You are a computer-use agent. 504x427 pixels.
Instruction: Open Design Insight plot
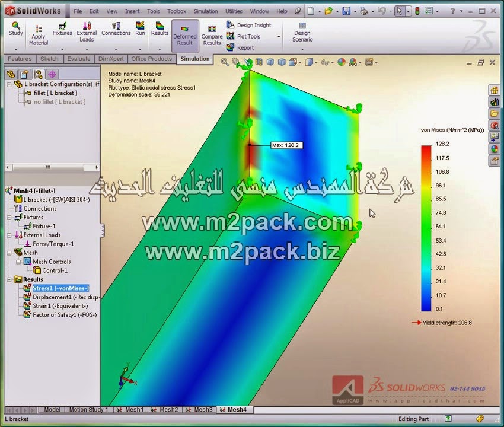[249, 25]
